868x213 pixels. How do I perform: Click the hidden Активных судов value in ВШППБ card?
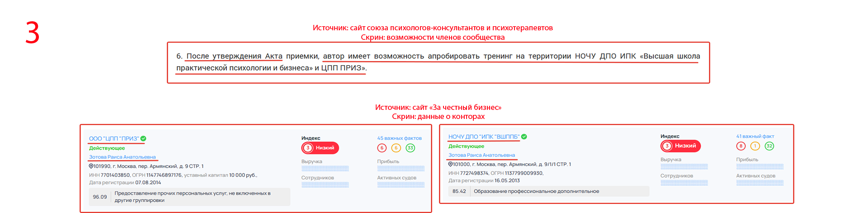760,183
